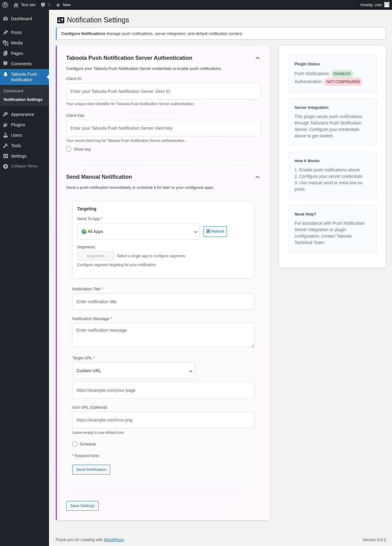The width and height of the screenshot is (392, 546).
Task: Open the Settings menu
Action: 24,156
